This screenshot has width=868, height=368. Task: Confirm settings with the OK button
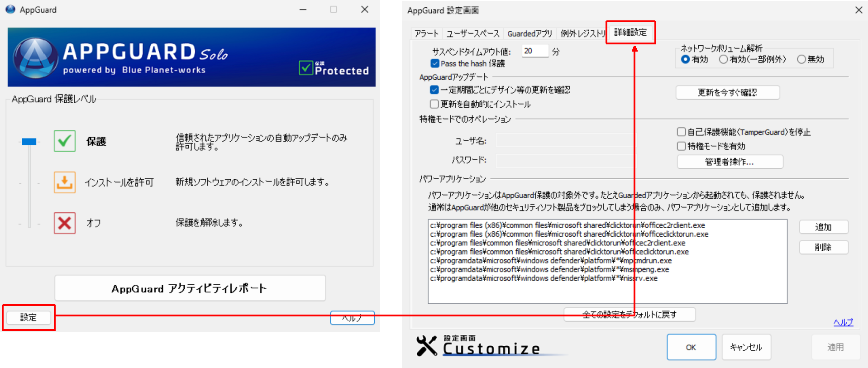[691, 347]
